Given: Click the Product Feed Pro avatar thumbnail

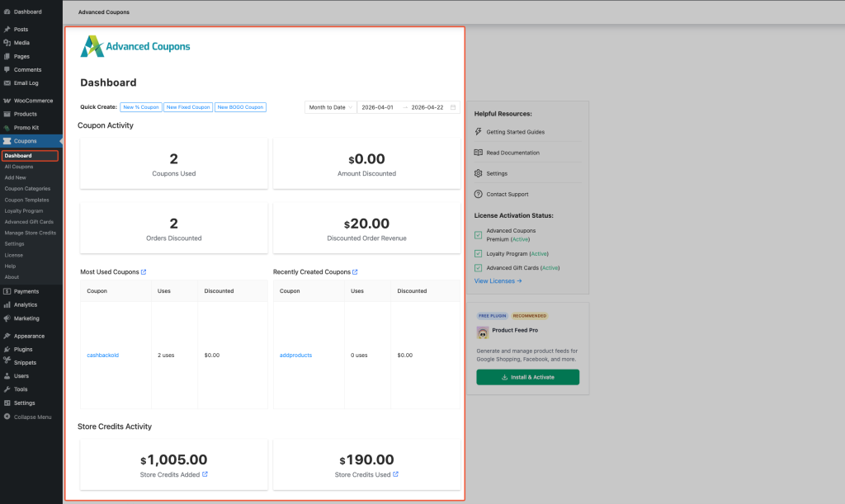Looking at the screenshot, I should click(x=482, y=332).
